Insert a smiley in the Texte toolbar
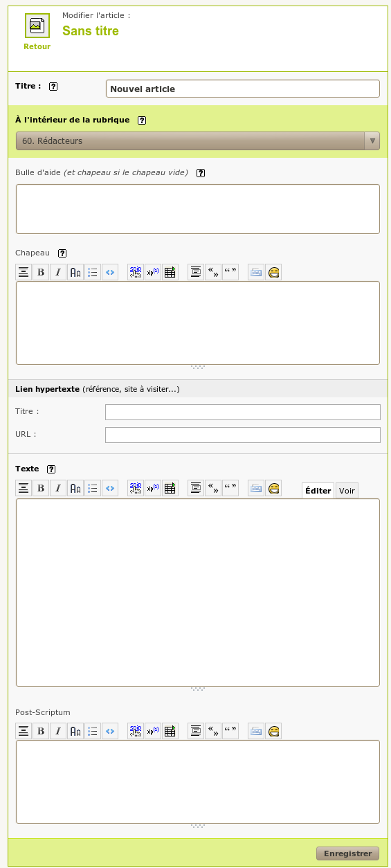 274,489
